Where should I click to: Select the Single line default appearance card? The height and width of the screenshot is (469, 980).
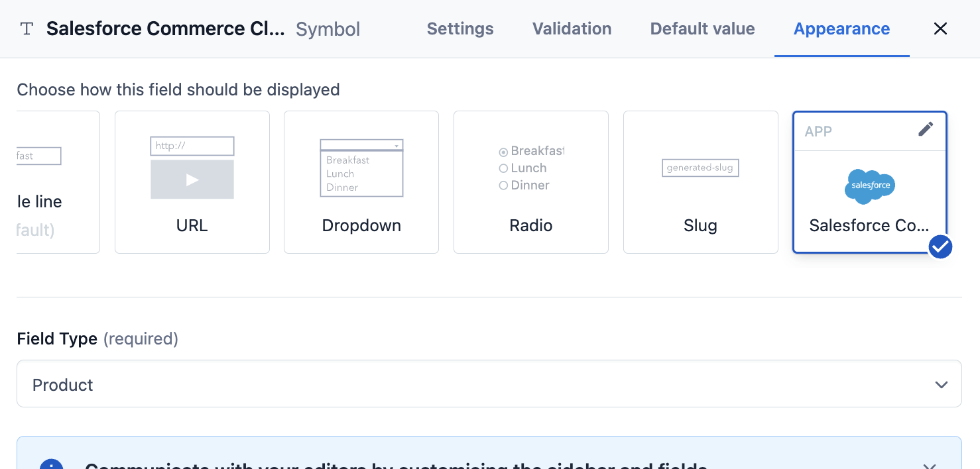(58, 182)
